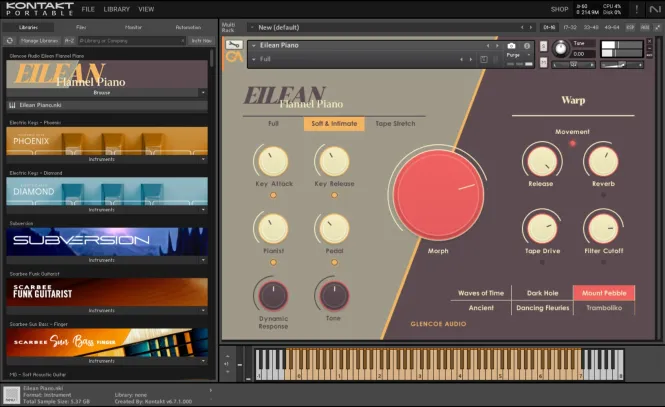Click previous snapshot arrow in Full row

[461, 59]
